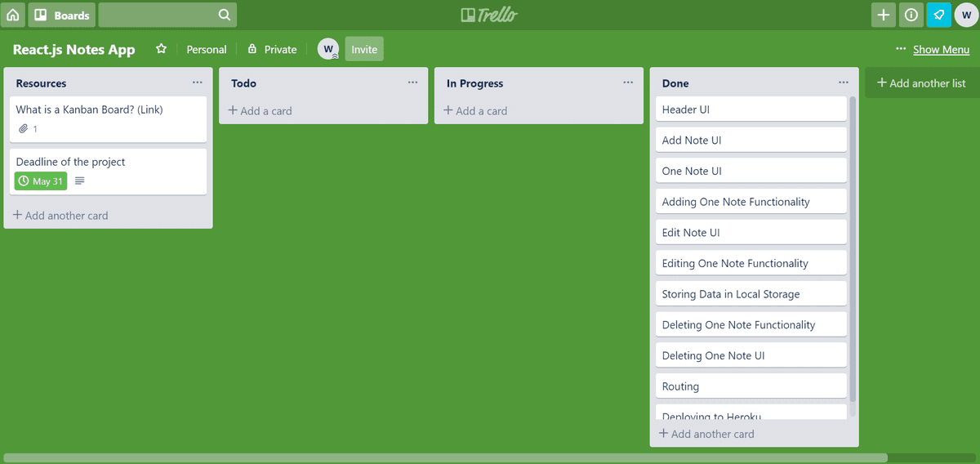Click the Done list title

coord(675,83)
